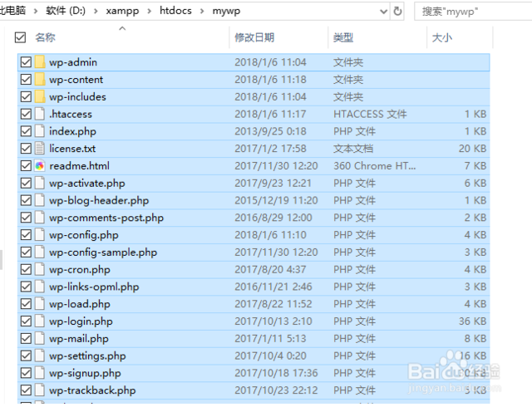Image resolution: width=532 pixels, height=407 pixels.
Task: Sort by 类型 column header
Action: coord(343,37)
